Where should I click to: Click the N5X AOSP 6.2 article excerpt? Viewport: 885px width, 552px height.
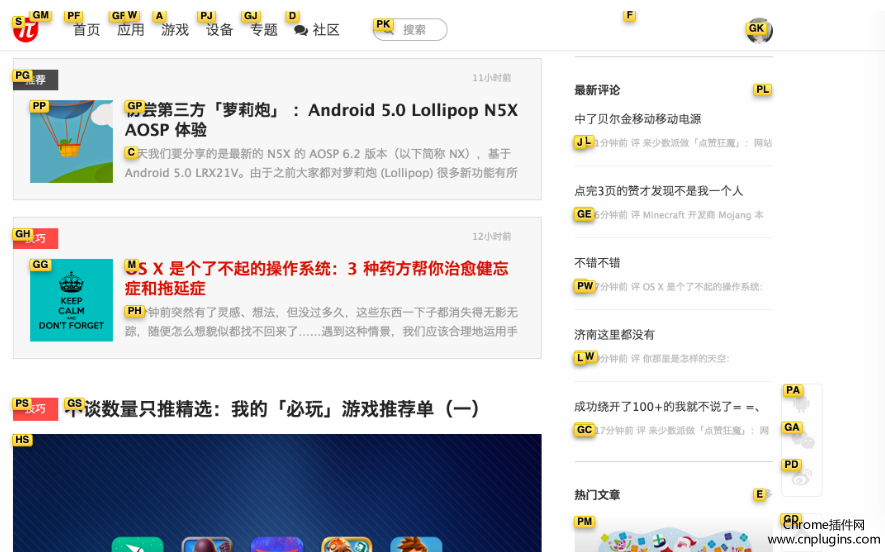[x=321, y=163]
